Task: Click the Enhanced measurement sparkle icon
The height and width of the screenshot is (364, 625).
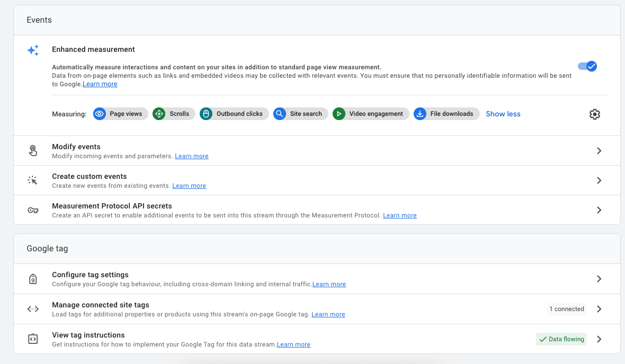Action: (x=33, y=50)
